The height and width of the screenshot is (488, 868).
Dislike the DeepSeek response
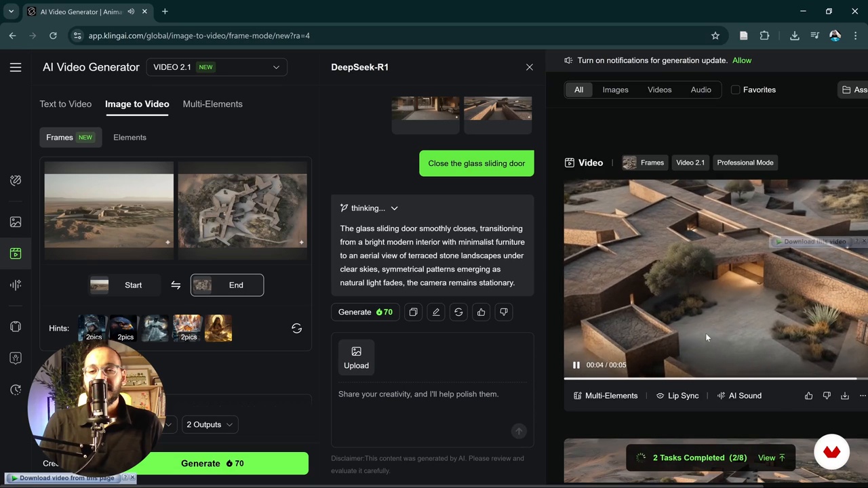504,312
